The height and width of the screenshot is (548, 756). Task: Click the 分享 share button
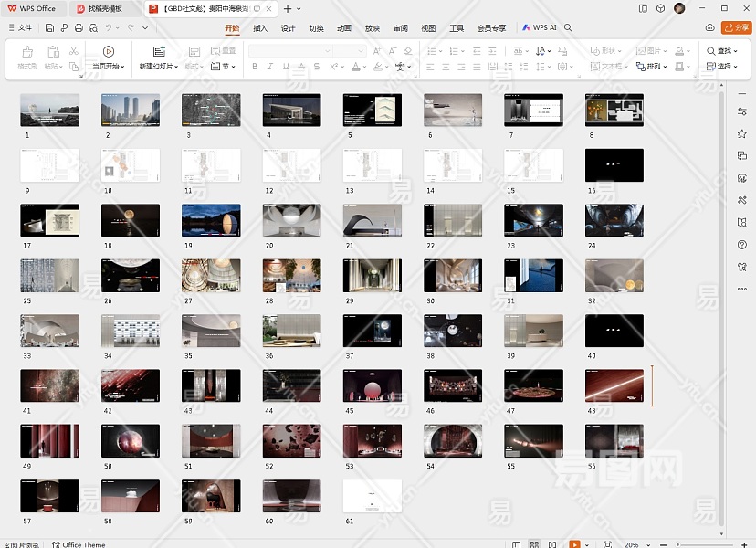[x=736, y=28]
